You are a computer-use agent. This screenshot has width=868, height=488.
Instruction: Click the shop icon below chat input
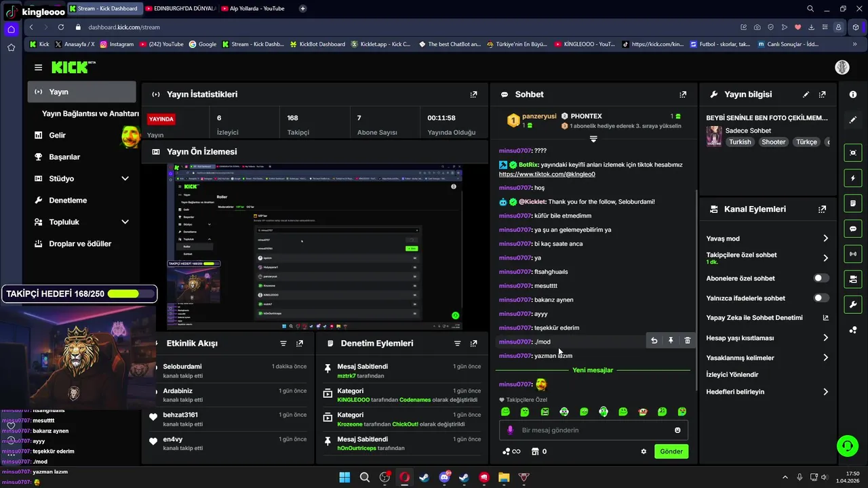pos(535,451)
